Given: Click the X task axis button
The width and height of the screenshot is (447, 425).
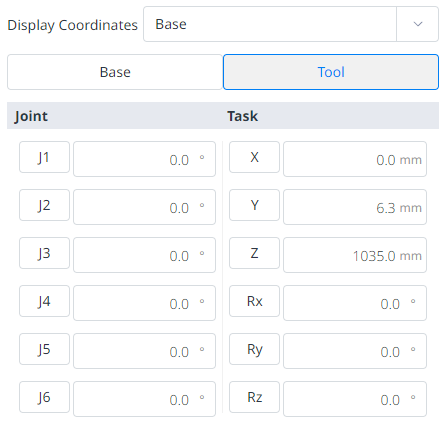Looking at the screenshot, I should (x=254, y=157).
